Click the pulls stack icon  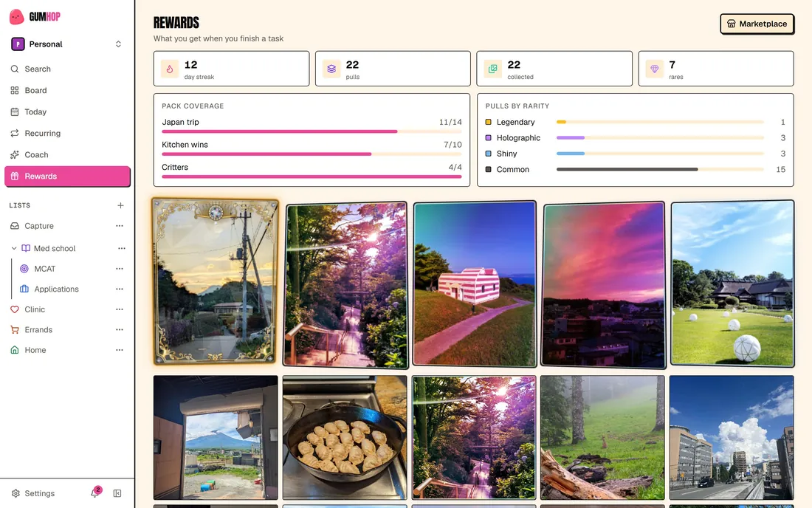click(x=331, y=69)
